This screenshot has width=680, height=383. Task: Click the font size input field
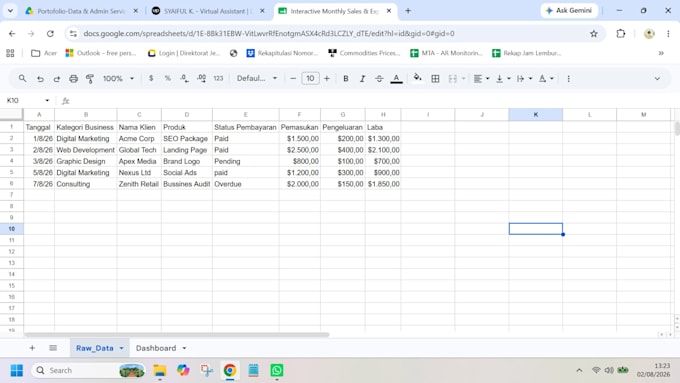tap(310, 79)
